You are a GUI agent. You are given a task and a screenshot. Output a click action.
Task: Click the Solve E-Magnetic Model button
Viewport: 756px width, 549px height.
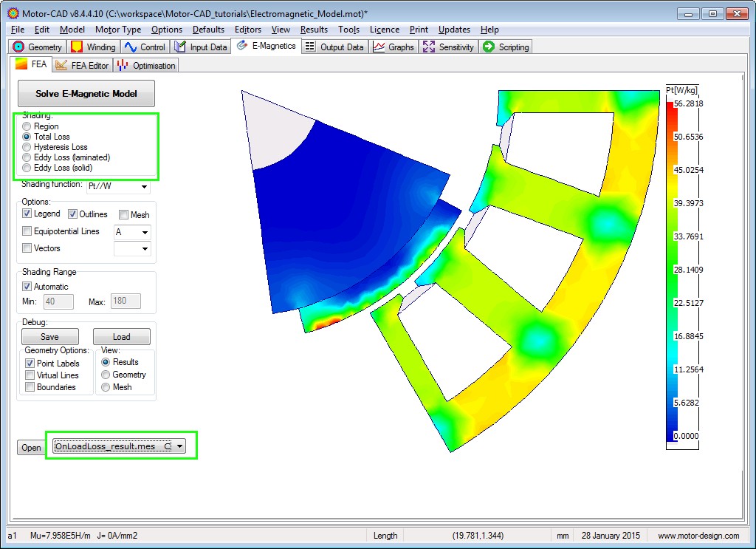86,94
